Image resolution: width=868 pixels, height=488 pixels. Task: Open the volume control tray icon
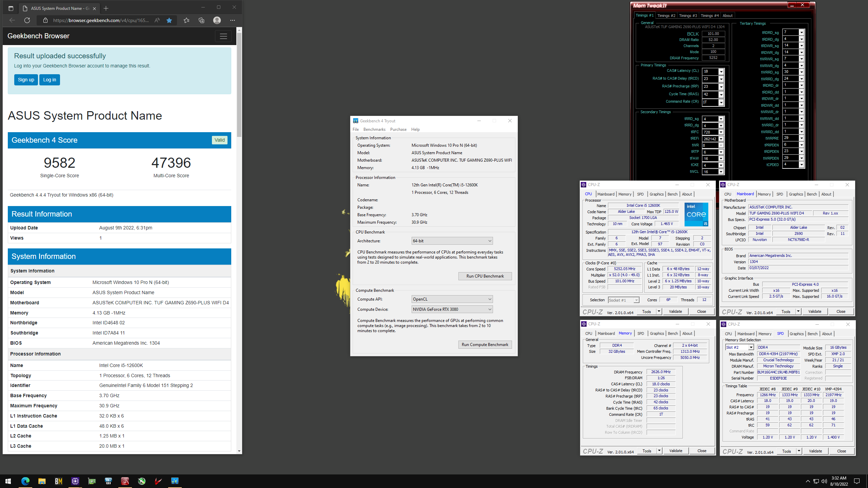[x=824, y=481]
